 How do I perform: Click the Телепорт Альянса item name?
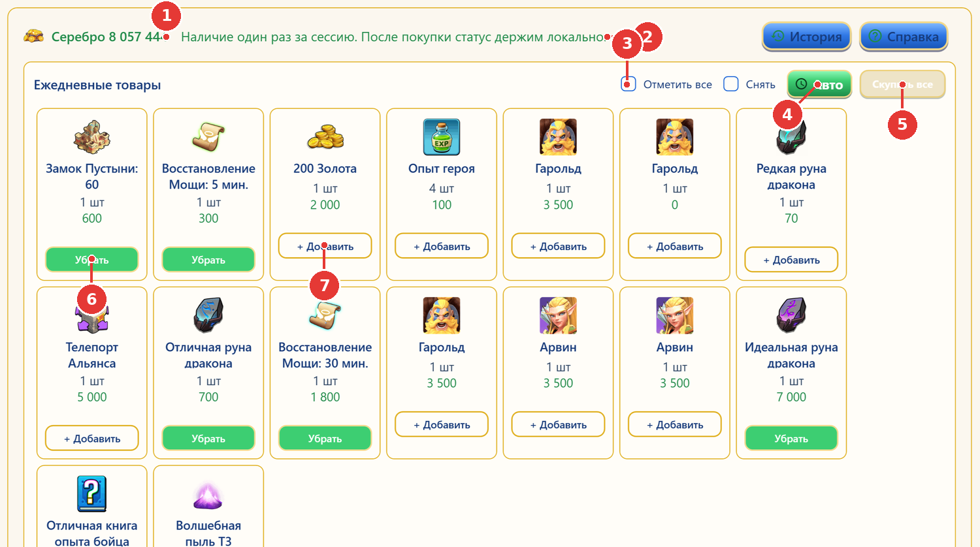(91, 355)
